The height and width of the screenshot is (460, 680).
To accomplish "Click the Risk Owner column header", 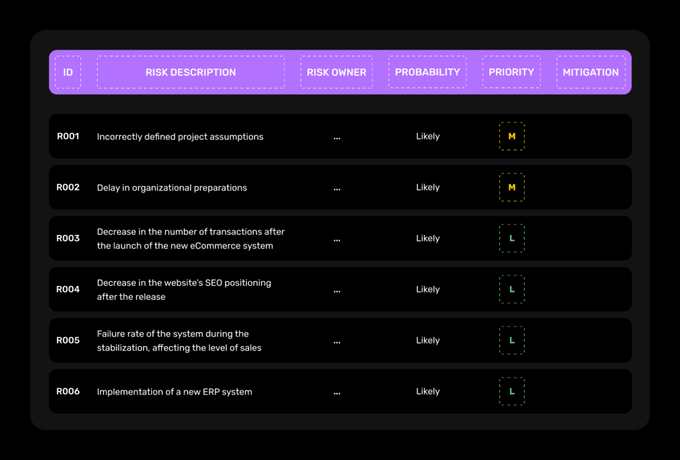I will (336, 72).
